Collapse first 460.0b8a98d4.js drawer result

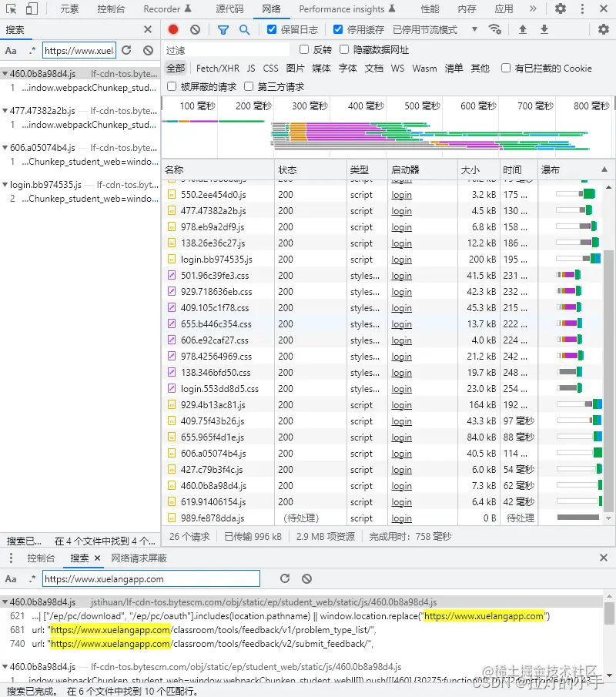pos(5,602)
